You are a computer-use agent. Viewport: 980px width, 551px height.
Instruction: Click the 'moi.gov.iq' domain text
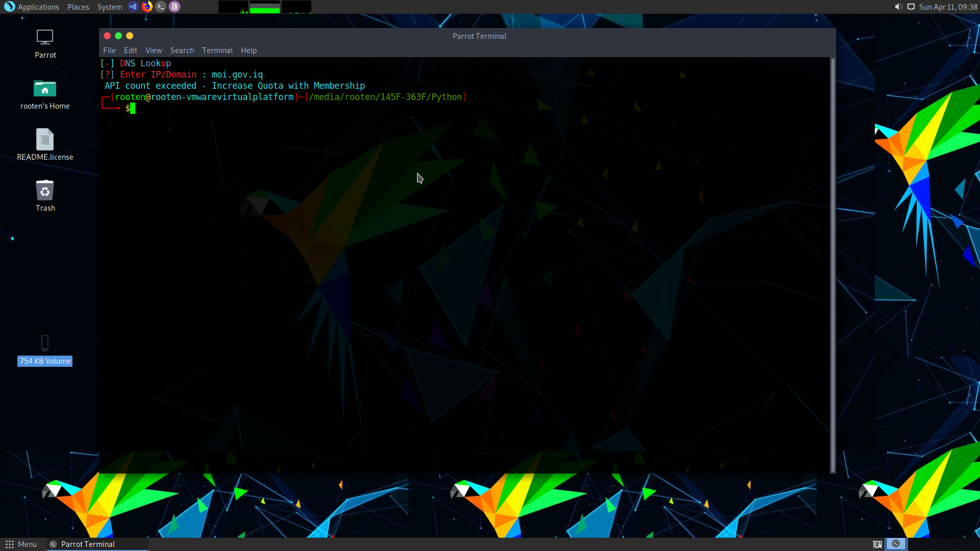coord(237,74)
